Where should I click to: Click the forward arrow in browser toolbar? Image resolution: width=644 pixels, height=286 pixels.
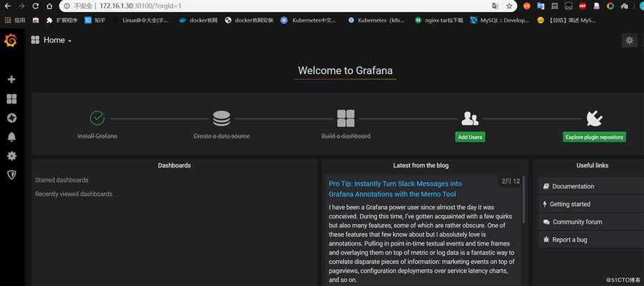[x=22, y=6]
